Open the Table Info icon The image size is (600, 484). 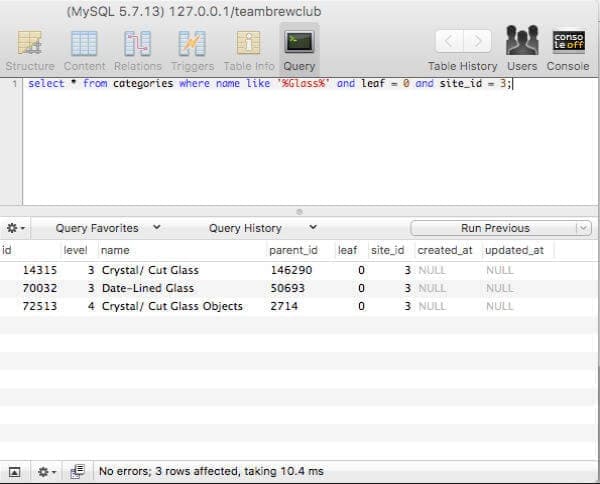[x=249, y=43]
